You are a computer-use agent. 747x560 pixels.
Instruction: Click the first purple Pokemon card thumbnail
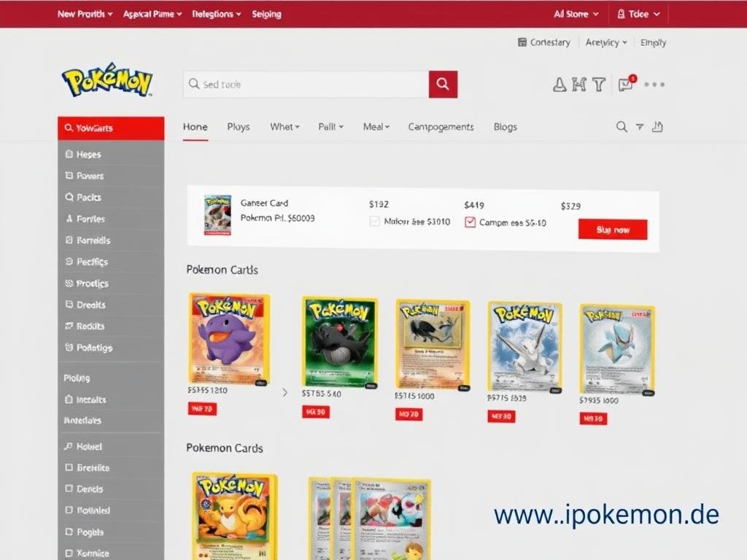228,339
